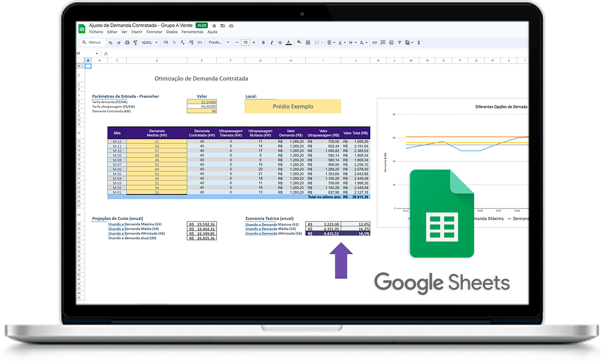Open the fill color picker
604x364 pixels.
point(299,43)
